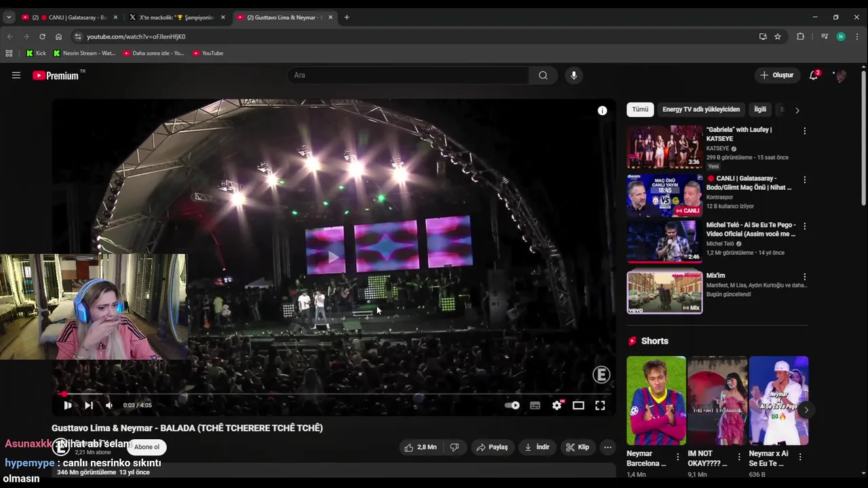Pause the video with the play/pause button
Screen dimensions: 868x488
coord(68,405)
